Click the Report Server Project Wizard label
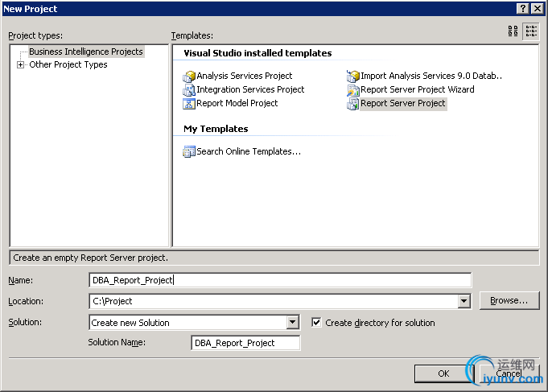The width and height of the screenshot is (548, 392). pos(418,89)
